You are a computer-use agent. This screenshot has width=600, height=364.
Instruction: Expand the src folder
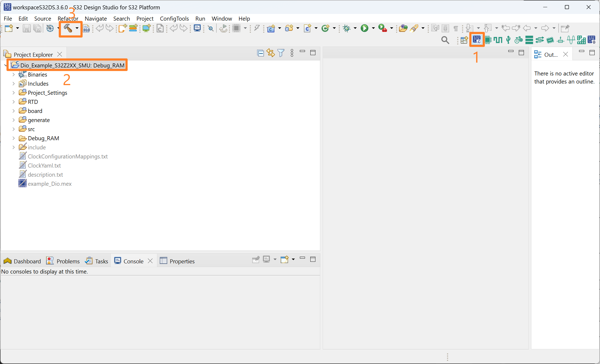(13, 129)
